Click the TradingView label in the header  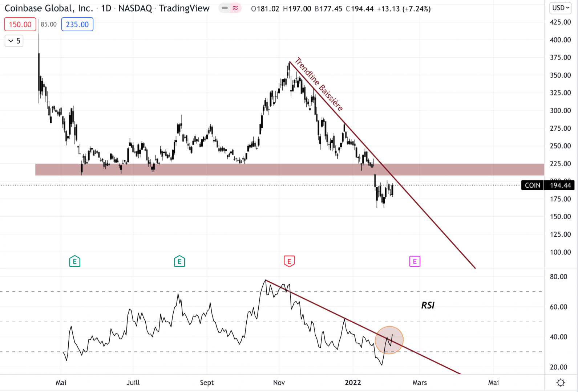[x=184, y=8]
